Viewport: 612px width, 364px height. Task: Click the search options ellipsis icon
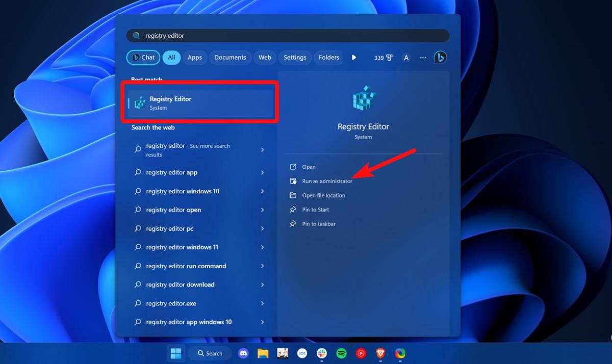click(423, 58)
